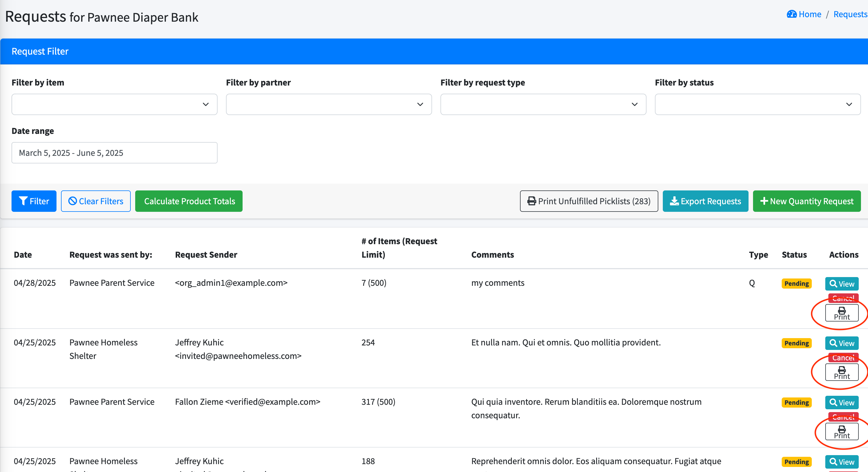The image size is (868, 472).
Task: Select the 'my comments' cell
Action: [498, 283]
